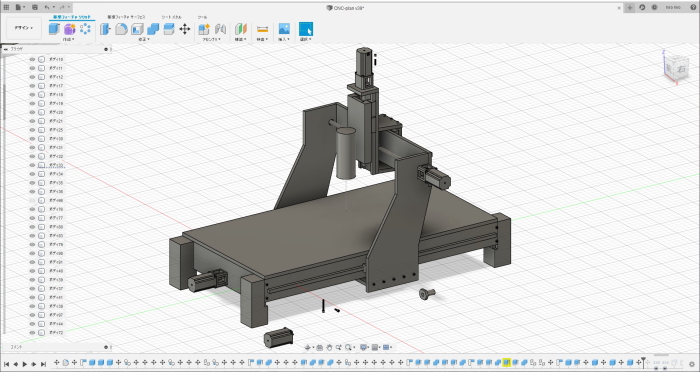The width and height of the screenshot is (700, 372).
Task: Click the browser panel vertical scrollbar
Action: click(4, 103)
